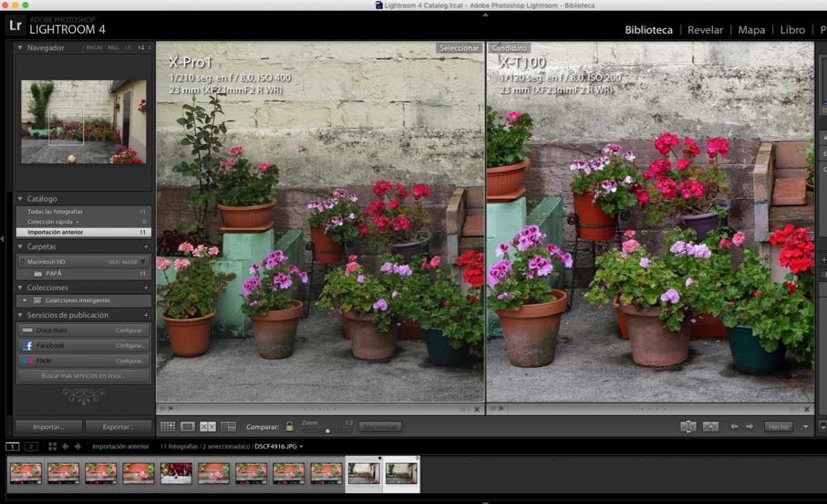Image resolution: width=827 pixels, height=504 pixels.
Task: Configure the Disco duro publish service
Action: pos(130,330)
